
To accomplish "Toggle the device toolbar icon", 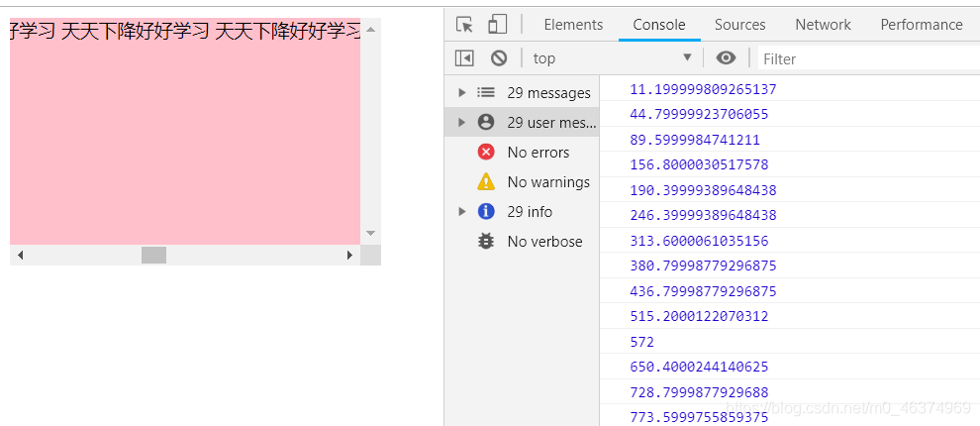I will tap(498, 25).
